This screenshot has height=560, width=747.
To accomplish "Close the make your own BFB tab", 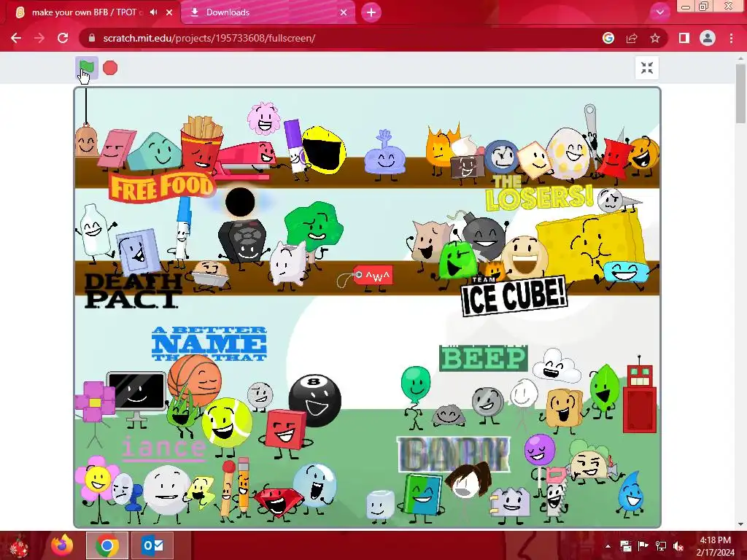I will coord(169,12).
